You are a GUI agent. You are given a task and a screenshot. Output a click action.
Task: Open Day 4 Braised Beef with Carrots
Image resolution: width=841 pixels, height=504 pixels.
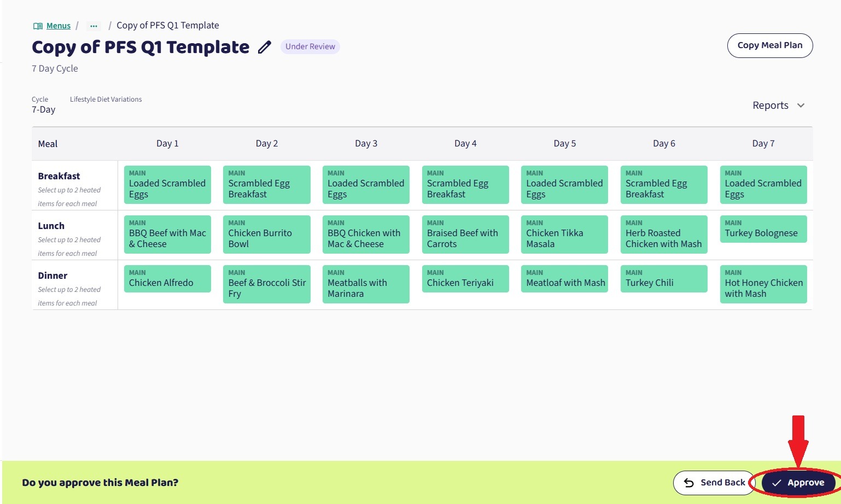coord(465,235)
